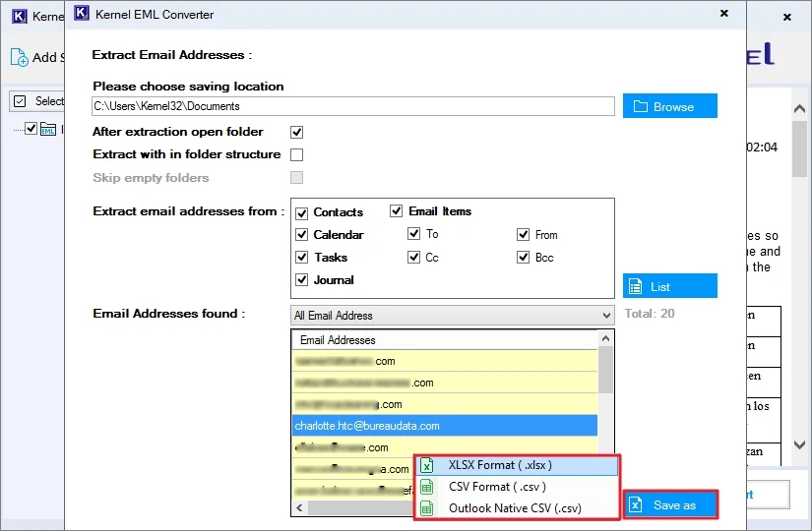This screenshot has width=812, height=531.
Task: Click the Save as Excel icon
Action: point(637,505)
